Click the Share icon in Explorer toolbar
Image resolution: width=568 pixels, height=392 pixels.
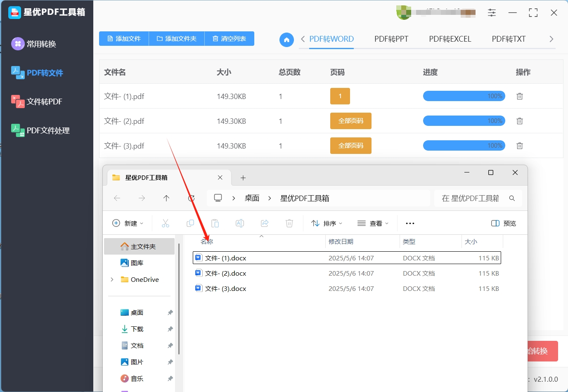click(x=265, y=223)
